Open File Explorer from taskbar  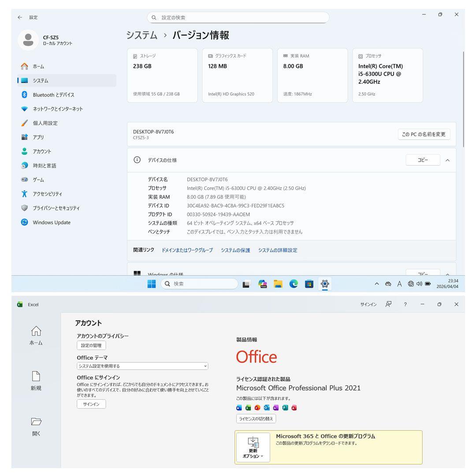pos(278,284)
